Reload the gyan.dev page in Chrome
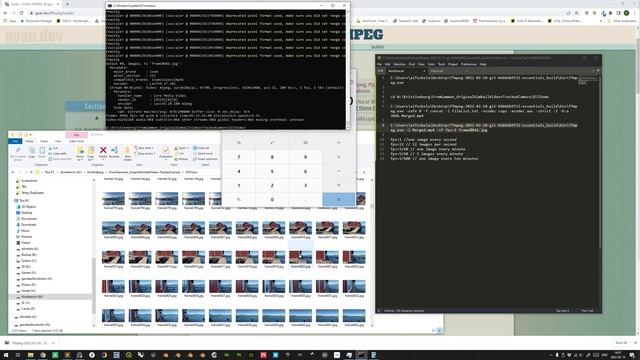Image resolution: width=640 pixels, height=360 pixels. click(x=21, y=13)
